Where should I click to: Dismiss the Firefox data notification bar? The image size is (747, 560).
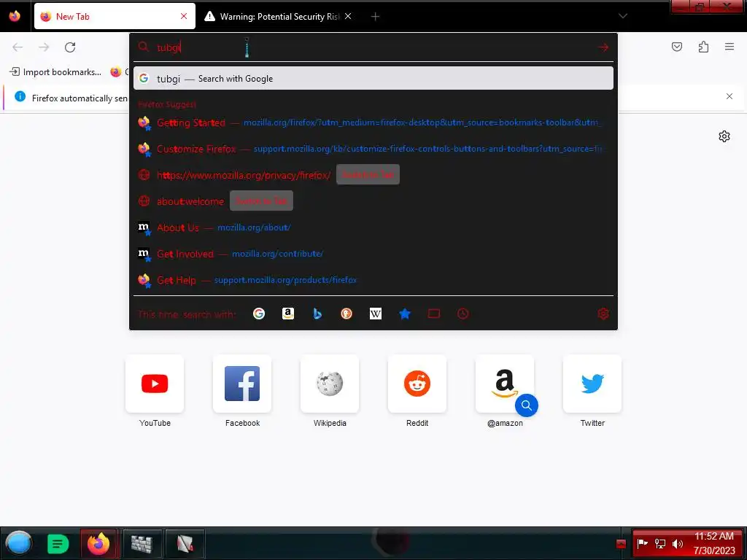tap(729, 96)
